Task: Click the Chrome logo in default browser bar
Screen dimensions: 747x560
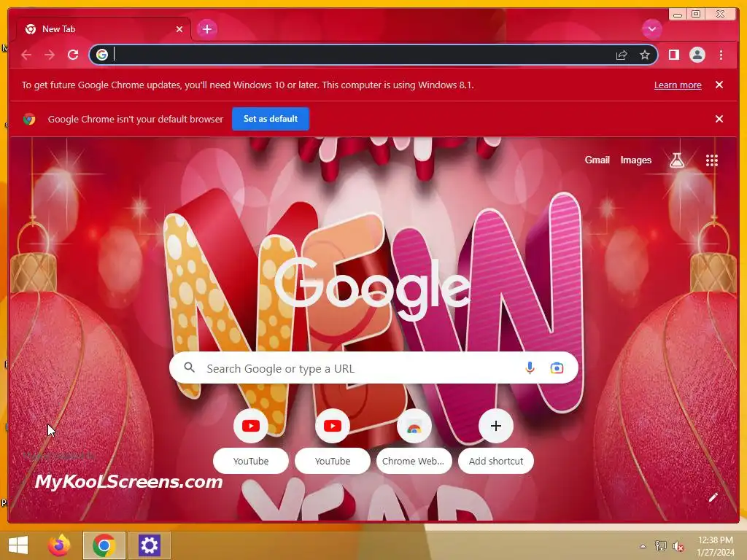Action: [x=29, y=119]
